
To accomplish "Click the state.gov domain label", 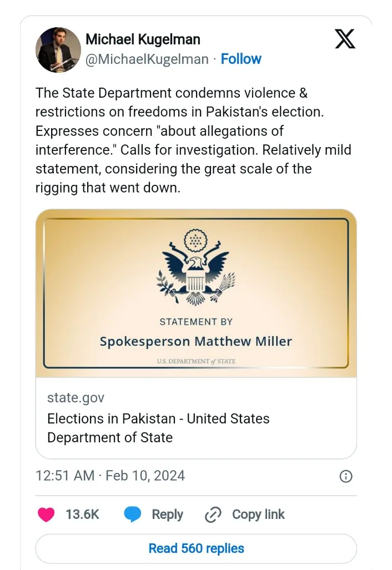I will [x=76, y=397].
